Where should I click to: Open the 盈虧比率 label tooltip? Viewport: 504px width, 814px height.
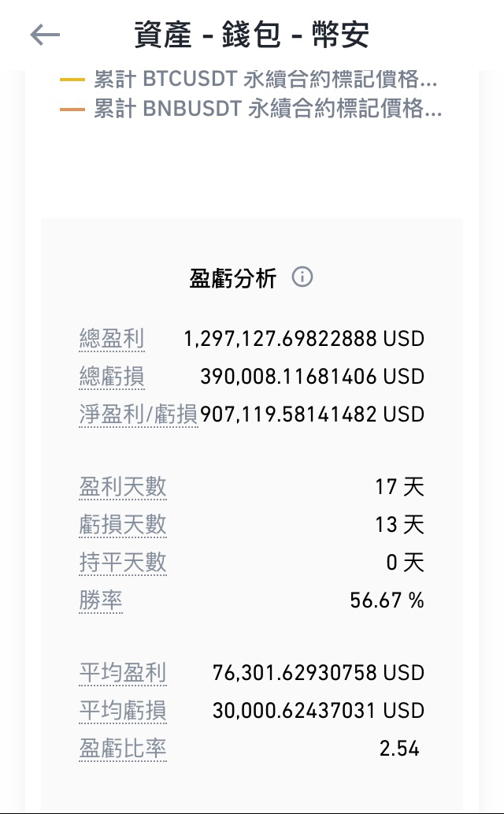(123, 749)
